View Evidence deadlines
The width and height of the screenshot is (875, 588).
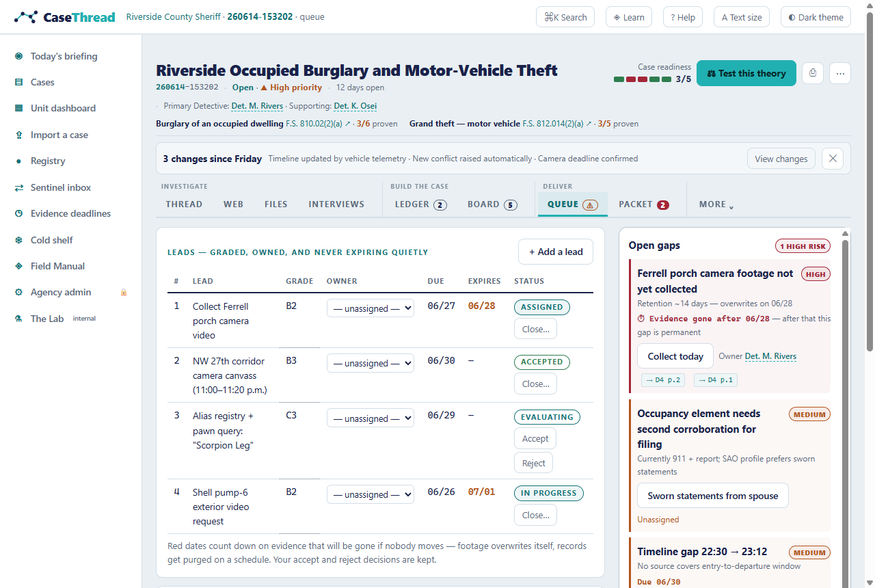[x=70, y=213]
